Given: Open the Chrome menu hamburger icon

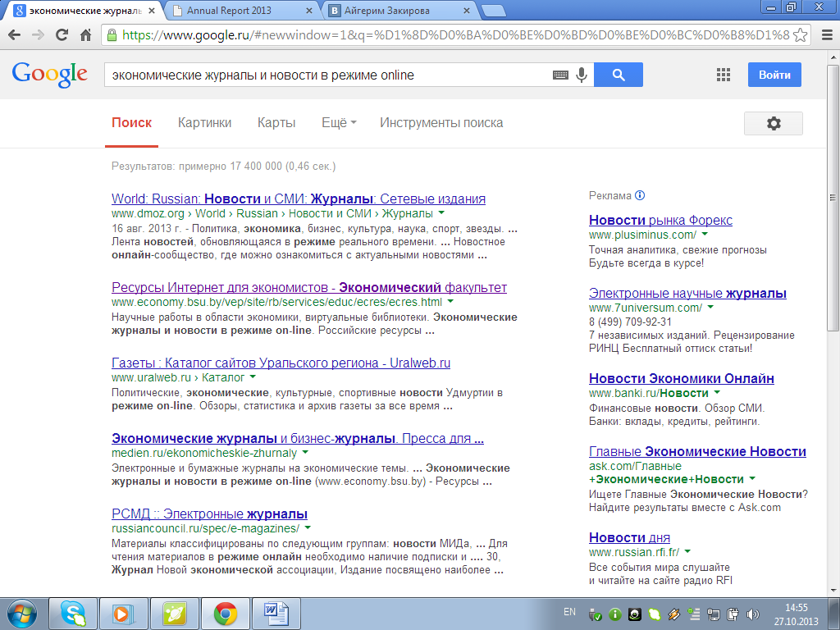Looking at the screenshot, I should pos(827,34).
